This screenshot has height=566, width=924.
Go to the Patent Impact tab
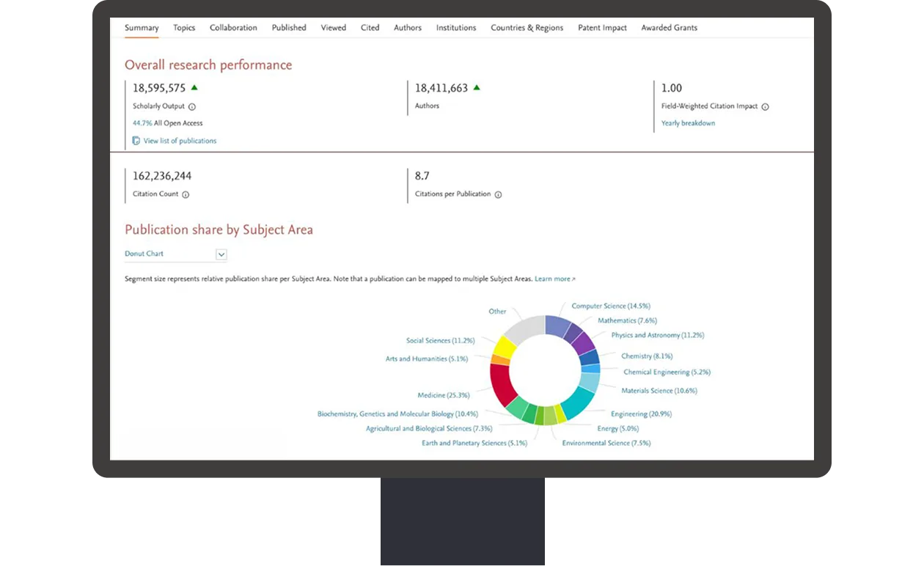(x=602, y=28)
